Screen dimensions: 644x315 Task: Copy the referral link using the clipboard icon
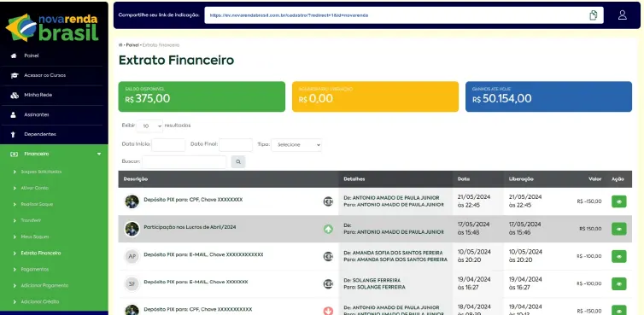(x=593, y=15)
